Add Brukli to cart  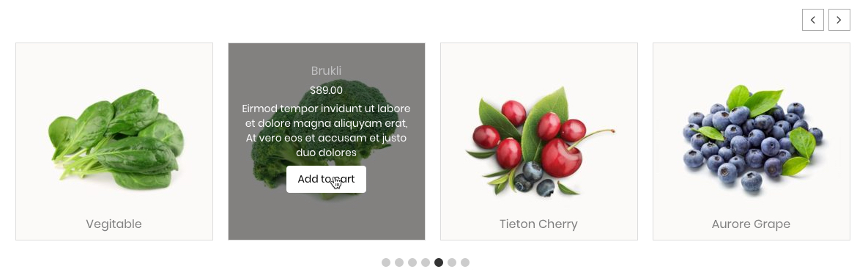[326, 179]
